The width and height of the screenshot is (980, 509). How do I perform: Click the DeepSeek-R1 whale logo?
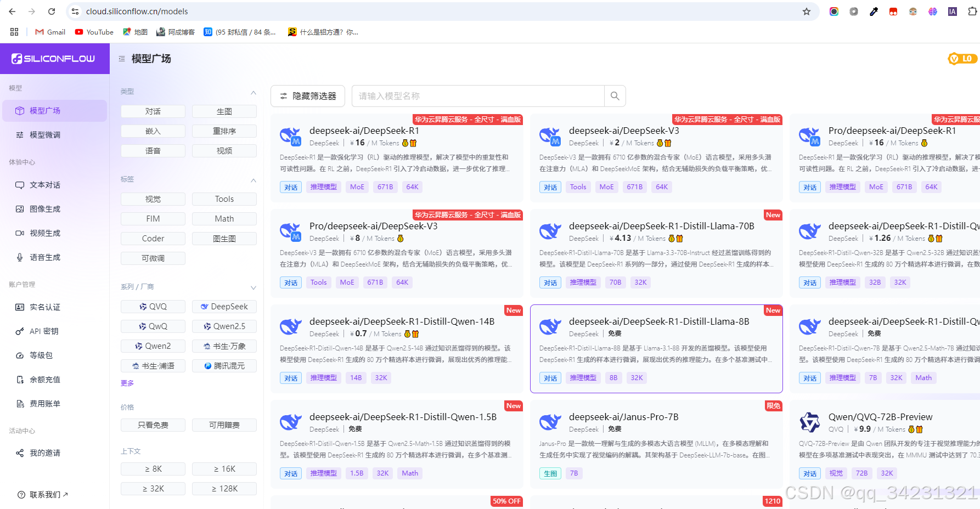(x=291, y=137)
